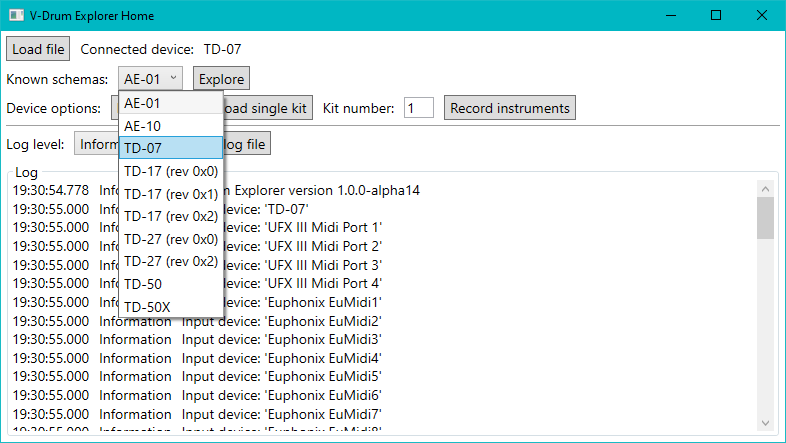
Task: Click the Load file button
Action: pos(39,49)
